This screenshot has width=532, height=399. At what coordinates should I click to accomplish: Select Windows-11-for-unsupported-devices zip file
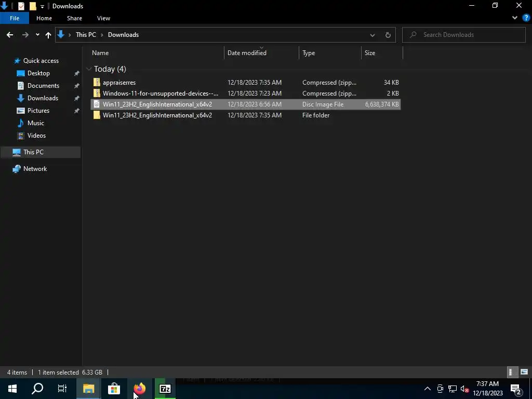tap(246, 94)
